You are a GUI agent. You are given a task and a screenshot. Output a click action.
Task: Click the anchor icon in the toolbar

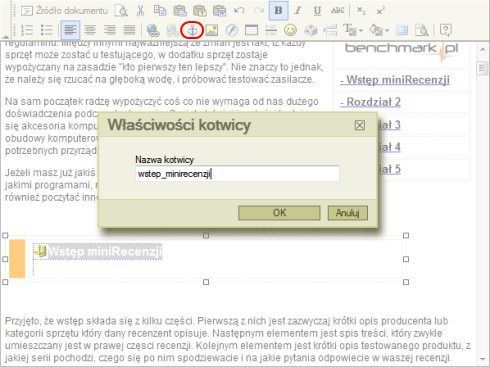tap(192, 30)
